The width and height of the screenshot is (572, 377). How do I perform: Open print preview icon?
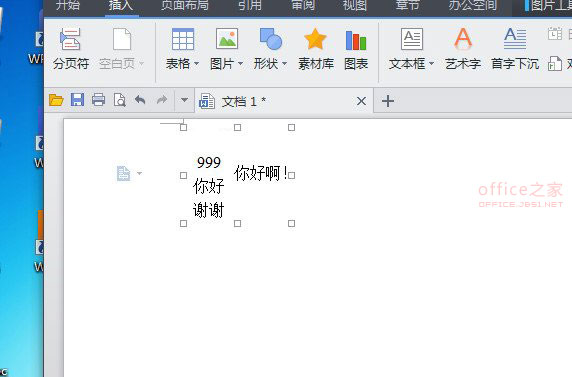click(x=120, y=100)
